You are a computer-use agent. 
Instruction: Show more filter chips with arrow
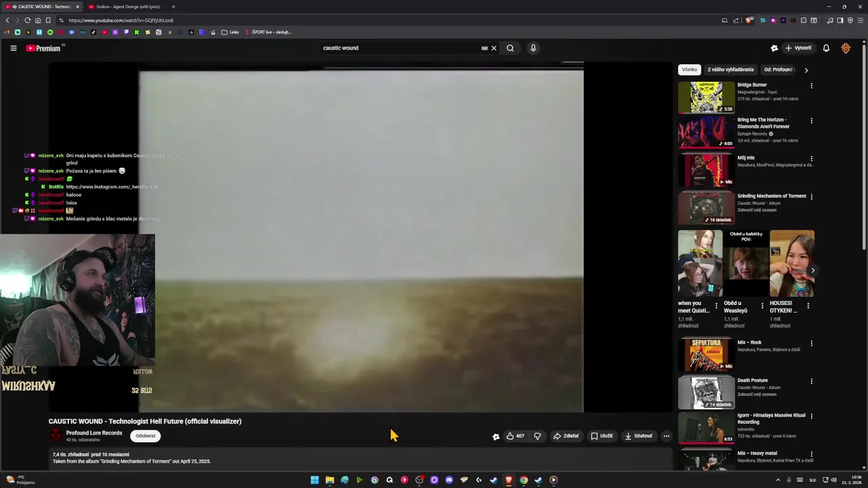(x=806, y=70)
